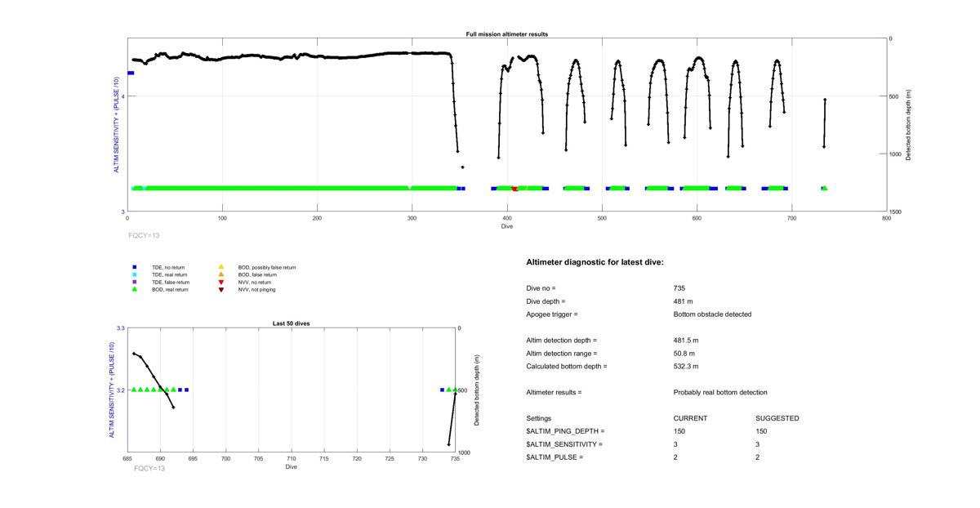Click the 'Settings' column header
Image resolution: width=980 pixels, height=508 pixels.
coord(539,418)
